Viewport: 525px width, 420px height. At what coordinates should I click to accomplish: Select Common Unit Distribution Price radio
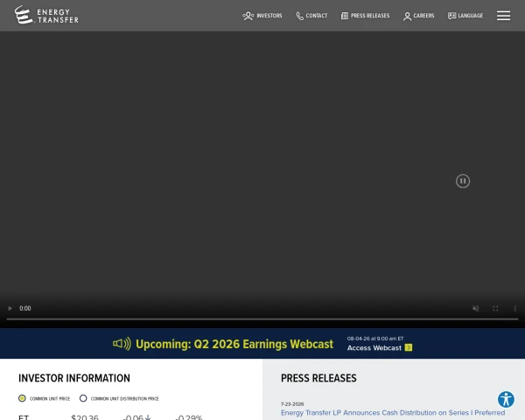click(x=83, y=398)
